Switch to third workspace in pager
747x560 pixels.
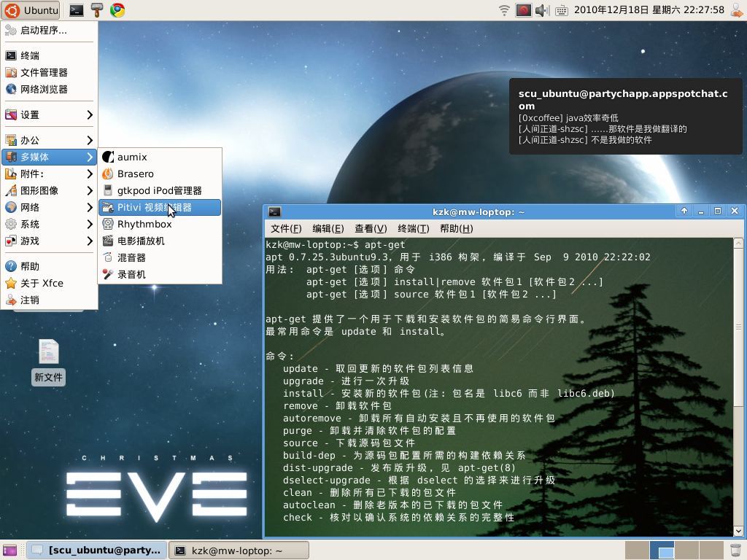687,551
